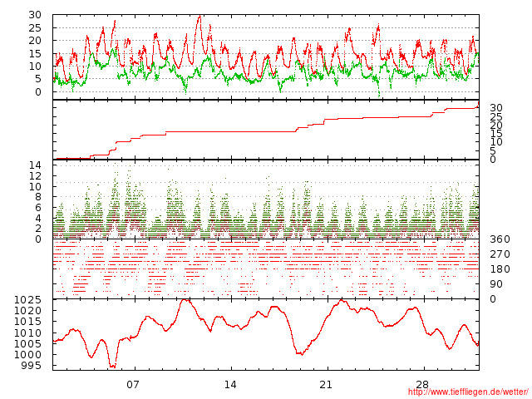532x399 pixels.
Task: Select the date label 28 on time axis
Action: pos(422,385)
